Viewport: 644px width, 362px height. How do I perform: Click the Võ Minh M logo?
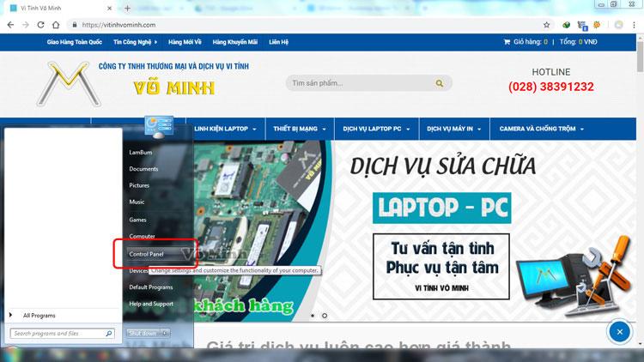(69, 84)
